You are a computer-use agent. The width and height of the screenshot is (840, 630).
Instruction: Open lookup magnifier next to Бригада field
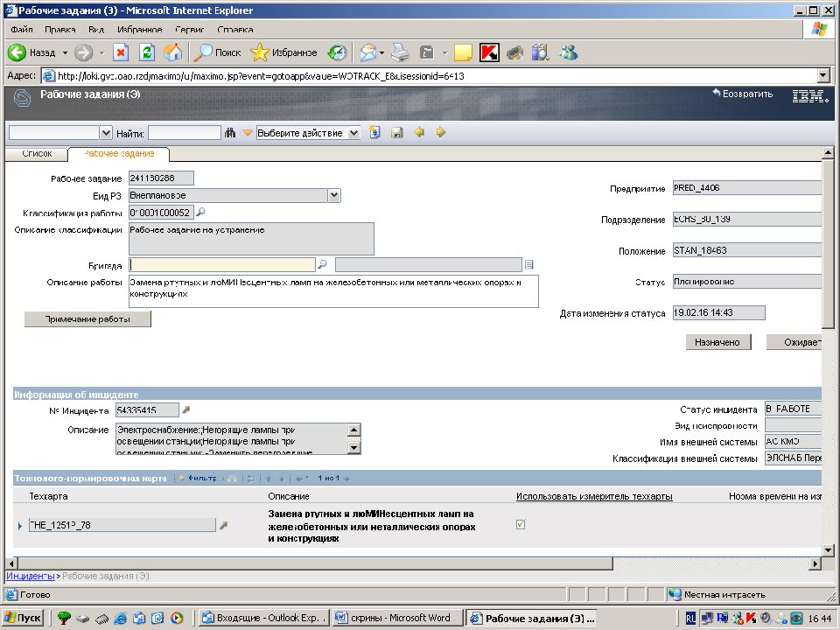pyautogui.click(x=322, y=264)
